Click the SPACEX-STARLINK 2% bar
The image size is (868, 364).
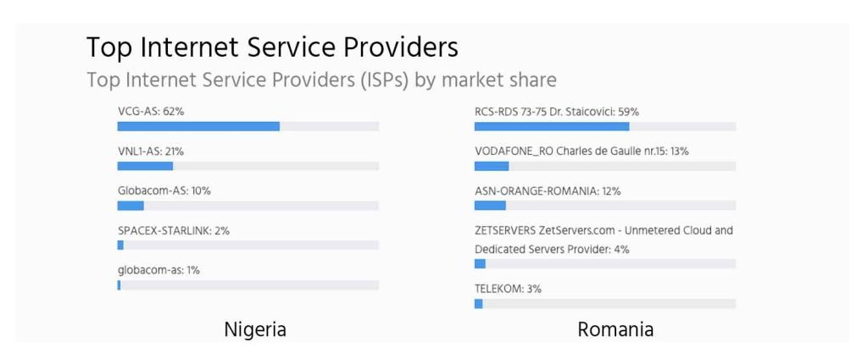click(248, 245)
